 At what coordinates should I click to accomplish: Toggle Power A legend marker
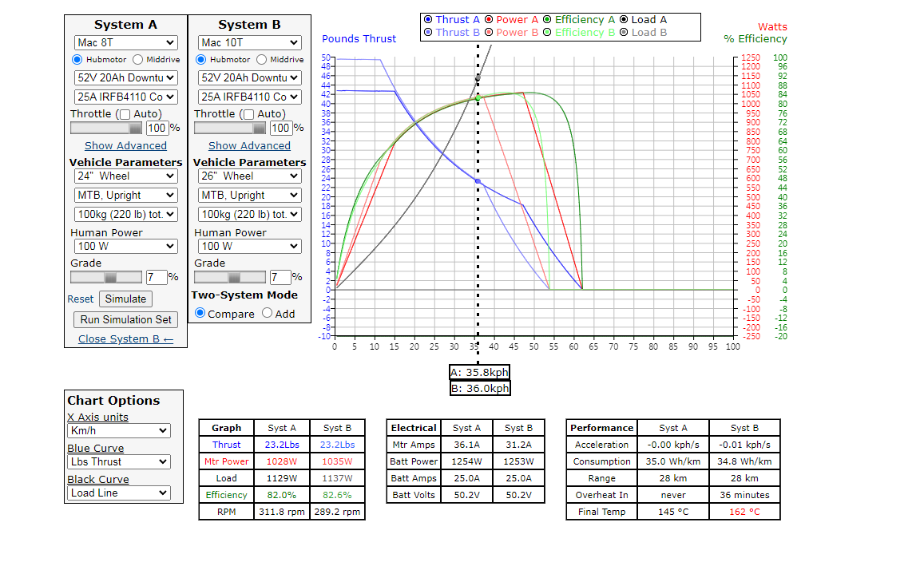click(489, 20)
